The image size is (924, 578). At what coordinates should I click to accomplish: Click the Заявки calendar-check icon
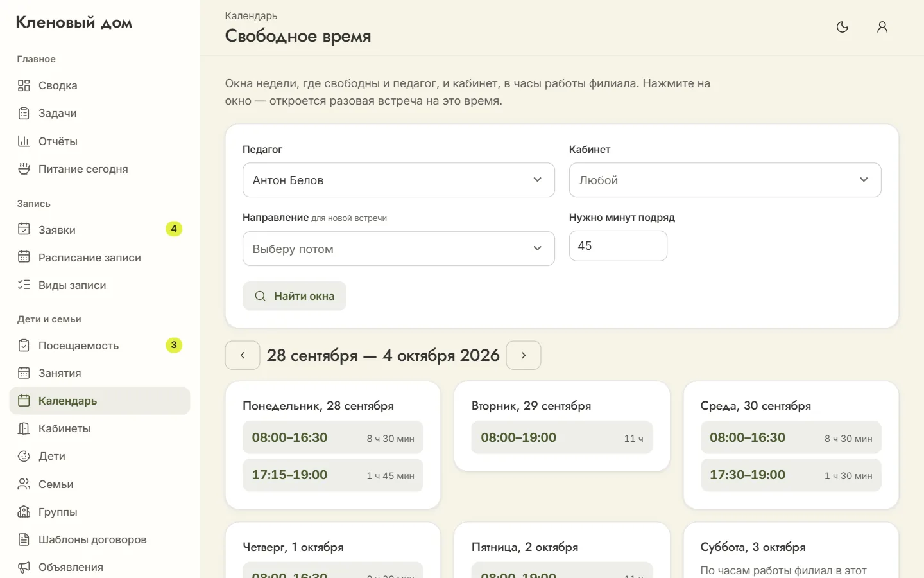coord(24,229)
